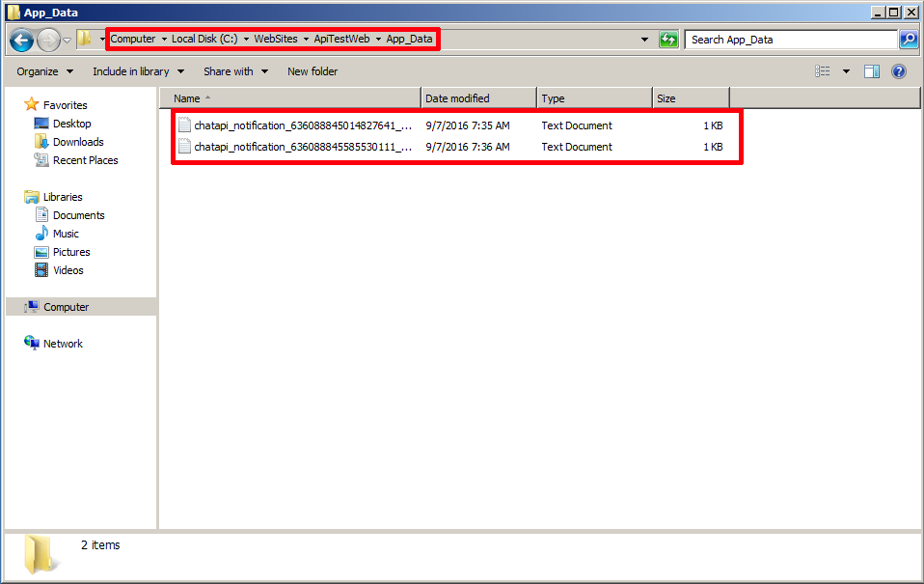This screenshot has height=584, width=924.
Task: Click the Network globe icon
Action: [x=31, y=343]
